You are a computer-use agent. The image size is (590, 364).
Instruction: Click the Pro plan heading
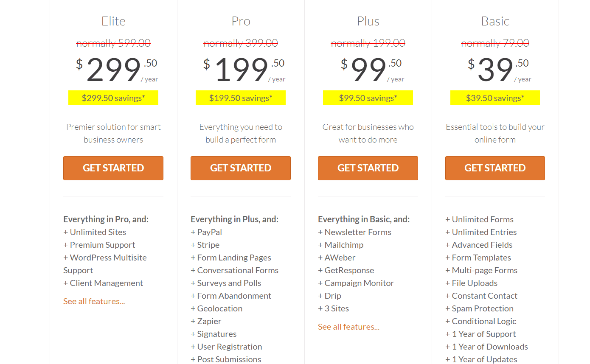point(241,21)
